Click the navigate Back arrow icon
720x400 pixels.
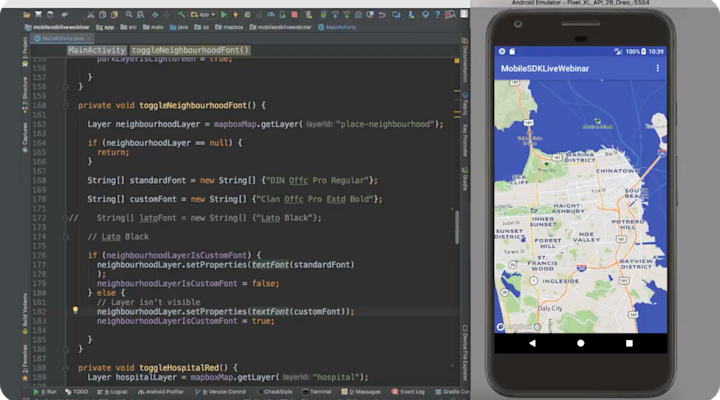click(155, 15)
